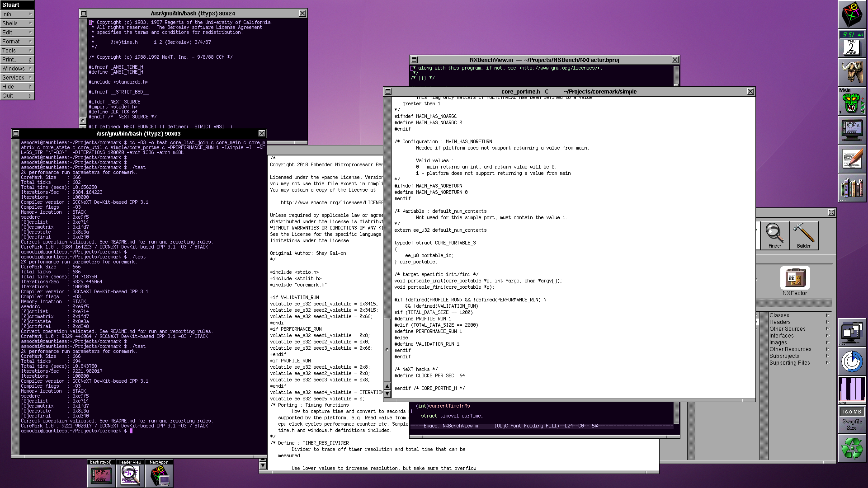
Task: Expand the Classes category in the project browser
Action: (x=779, y=315)
